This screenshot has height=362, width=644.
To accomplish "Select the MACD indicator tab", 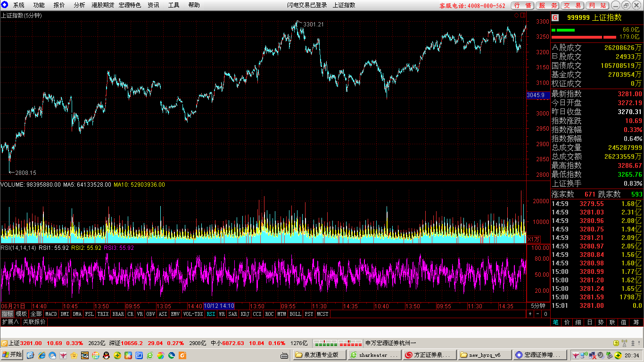I will (51, 314).
